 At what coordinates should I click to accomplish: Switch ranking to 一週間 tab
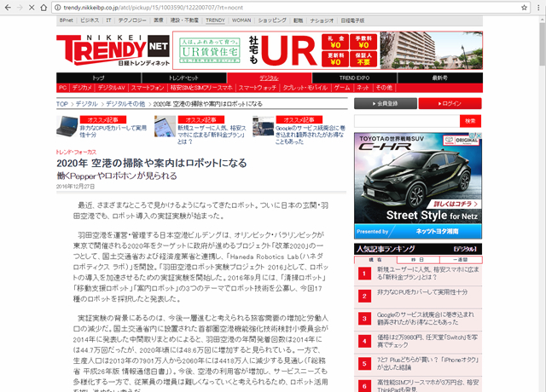pyautogui.click(x=458, y=259)
